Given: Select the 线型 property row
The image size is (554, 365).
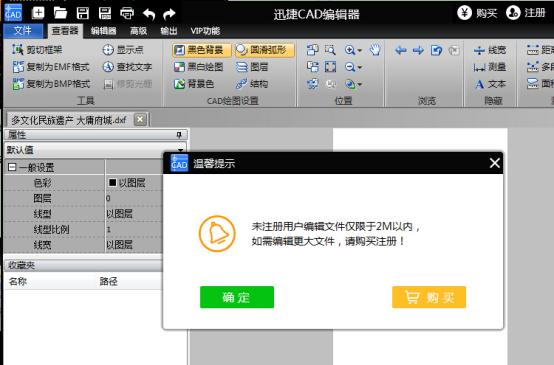Looking at the screenshot, I should pos(83,214).
